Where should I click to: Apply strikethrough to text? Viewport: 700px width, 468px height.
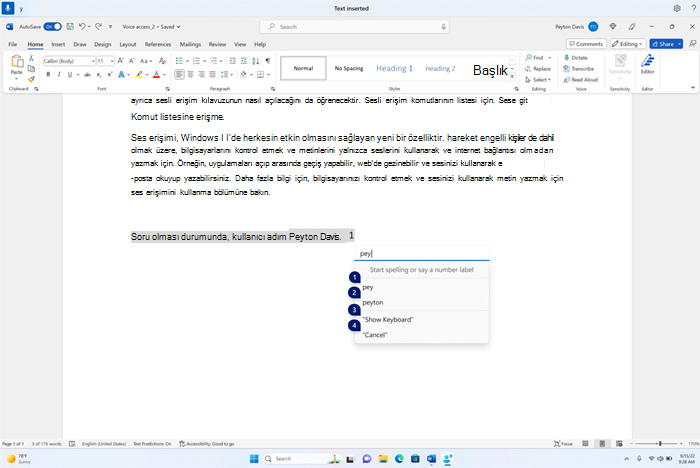coord(87,75)
